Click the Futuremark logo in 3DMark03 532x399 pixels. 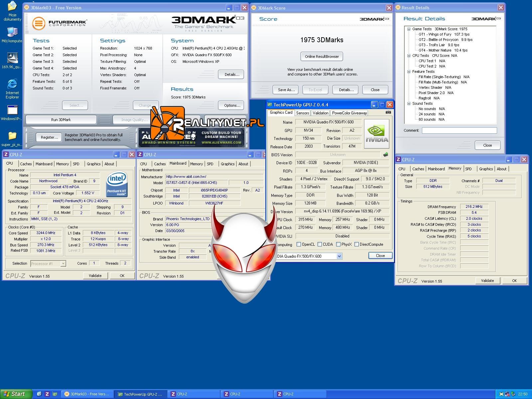60,23
